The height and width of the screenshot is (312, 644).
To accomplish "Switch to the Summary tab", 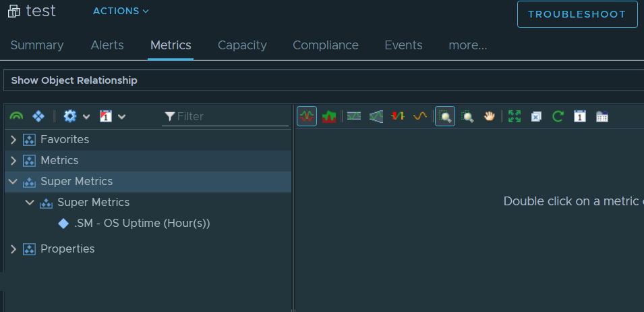I will click(x=37, y=45).
